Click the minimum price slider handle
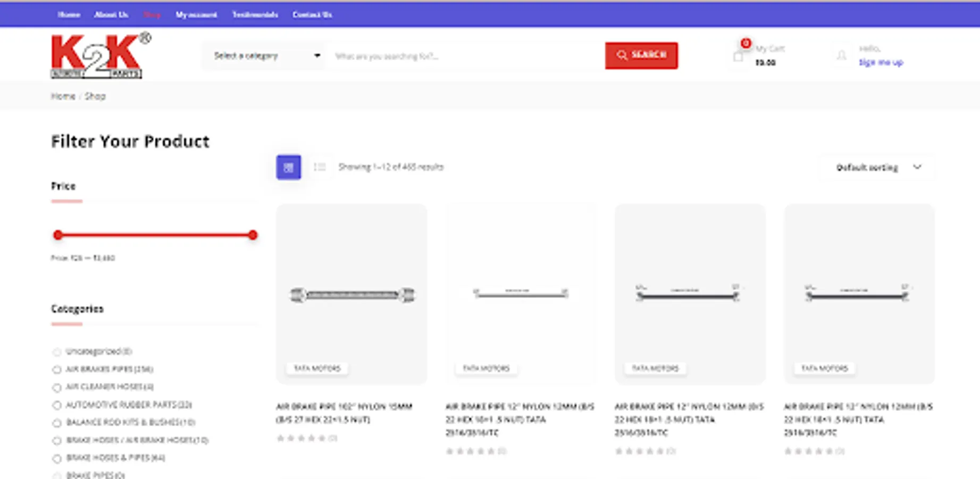Screen dimensions: 980x479 [x=58, y=235]
